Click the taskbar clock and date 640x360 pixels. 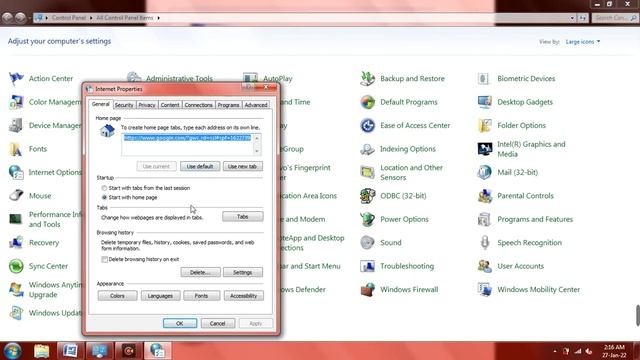[x=614, y=351]
